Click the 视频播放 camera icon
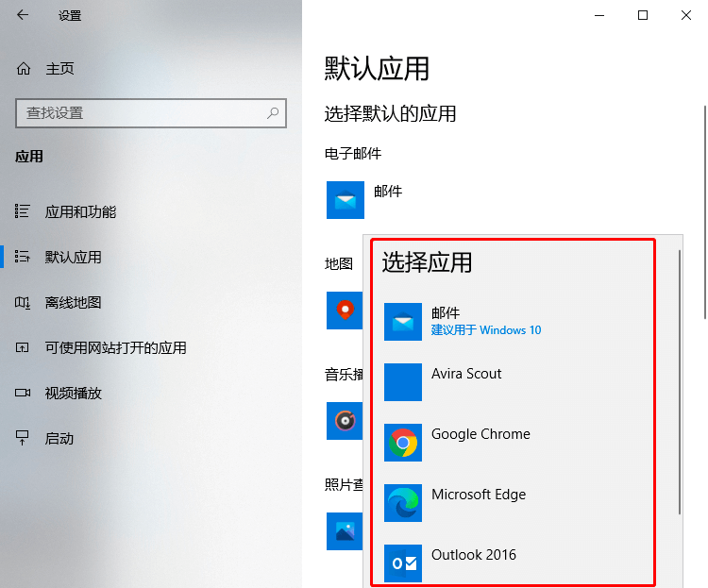708x588 pixels. [x=22, y=393]
